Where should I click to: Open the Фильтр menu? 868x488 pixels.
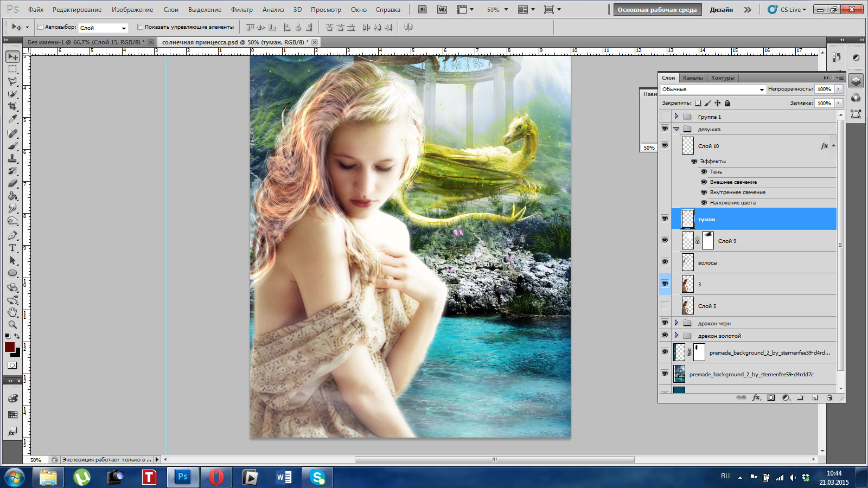click(241, 10)
